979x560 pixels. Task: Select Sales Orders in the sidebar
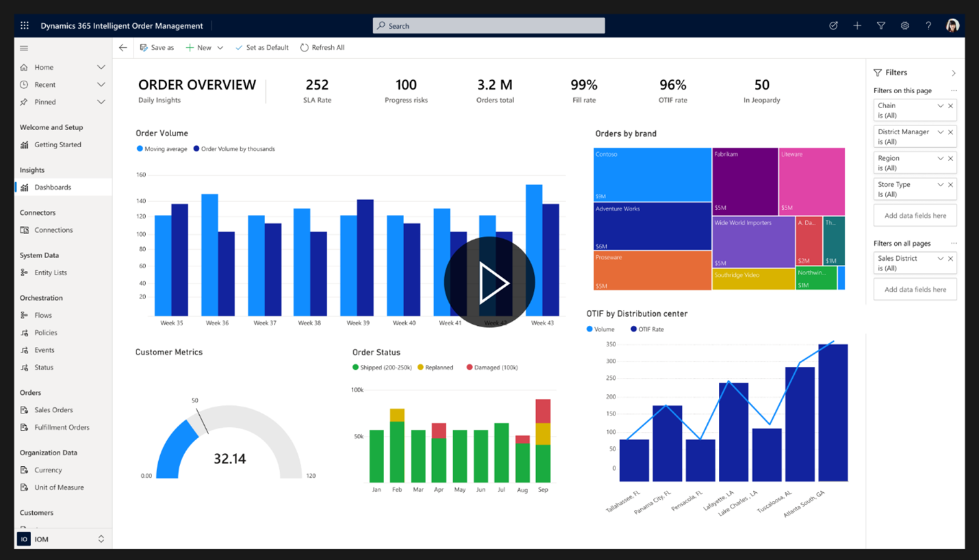click(54, 409)
